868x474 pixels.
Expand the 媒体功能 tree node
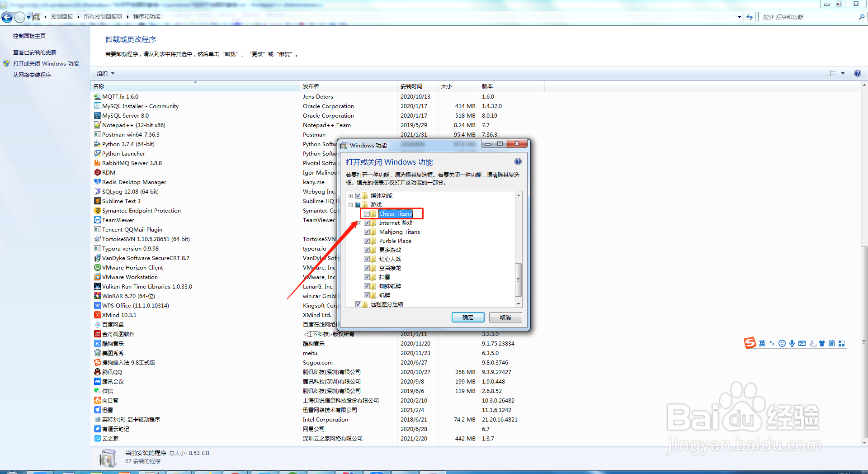(x=350, y=196)
